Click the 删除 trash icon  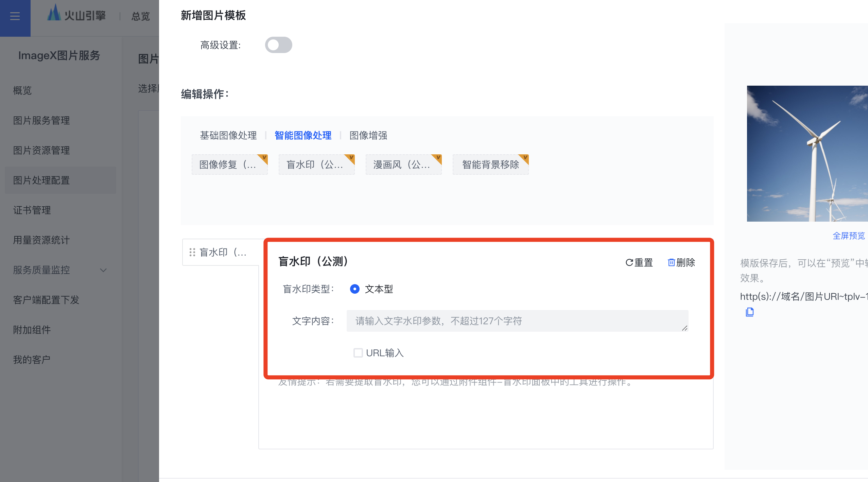point(671,262)
